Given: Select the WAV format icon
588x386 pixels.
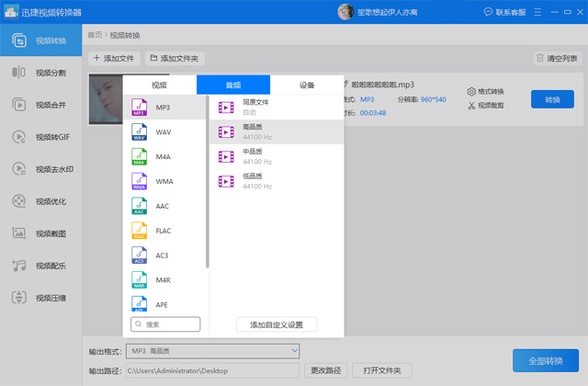Looking at the screenshot, I should pyautogui.click(x=139, y=132).
